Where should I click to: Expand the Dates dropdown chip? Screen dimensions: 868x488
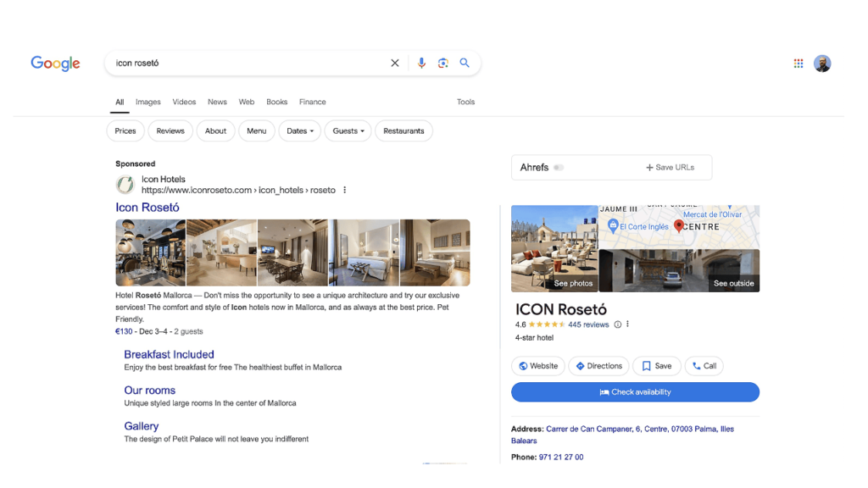pos(300,131)
